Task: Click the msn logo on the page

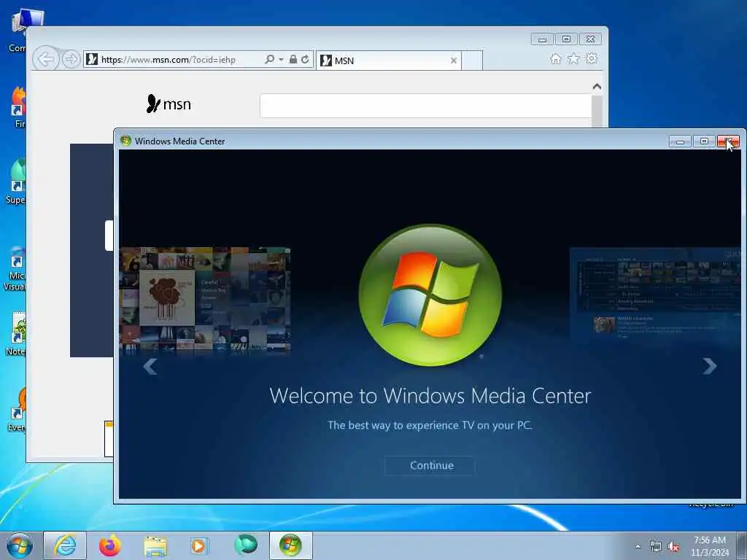Action: 169,104
